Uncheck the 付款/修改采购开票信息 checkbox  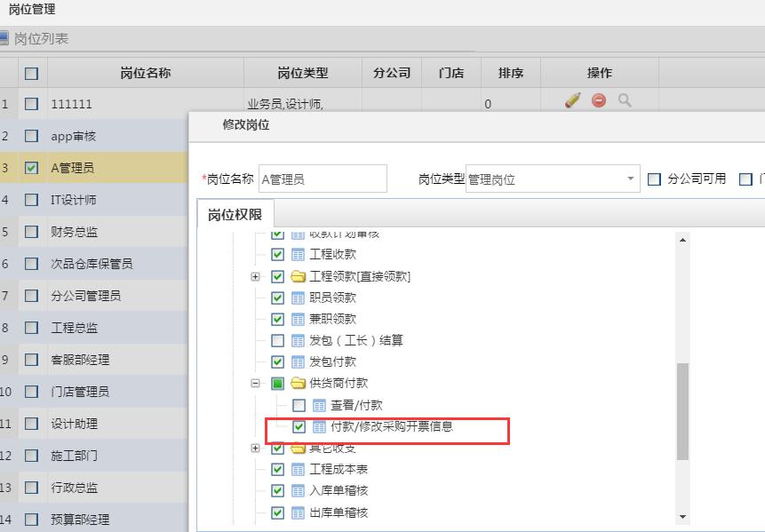coord(299,427)
